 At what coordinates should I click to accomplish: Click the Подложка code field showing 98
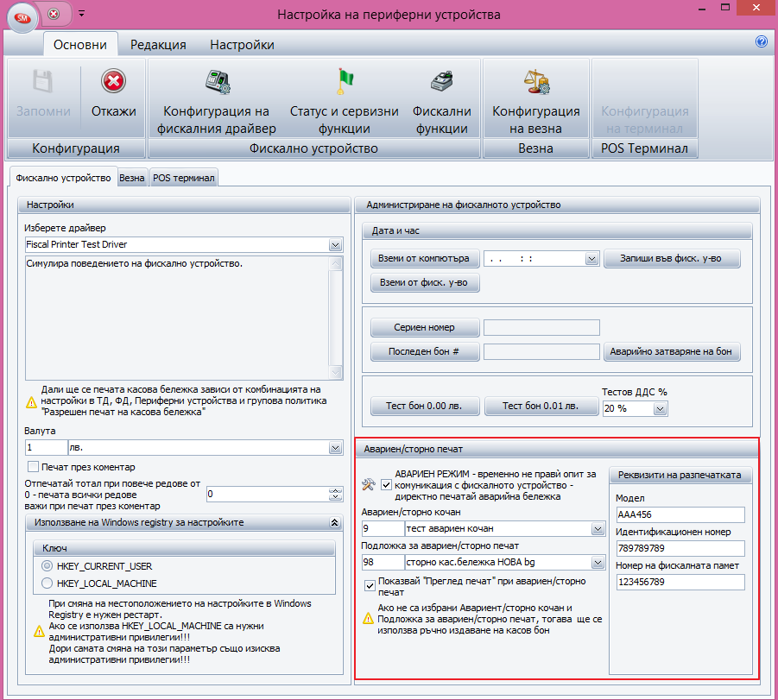(x=383, y=563)
